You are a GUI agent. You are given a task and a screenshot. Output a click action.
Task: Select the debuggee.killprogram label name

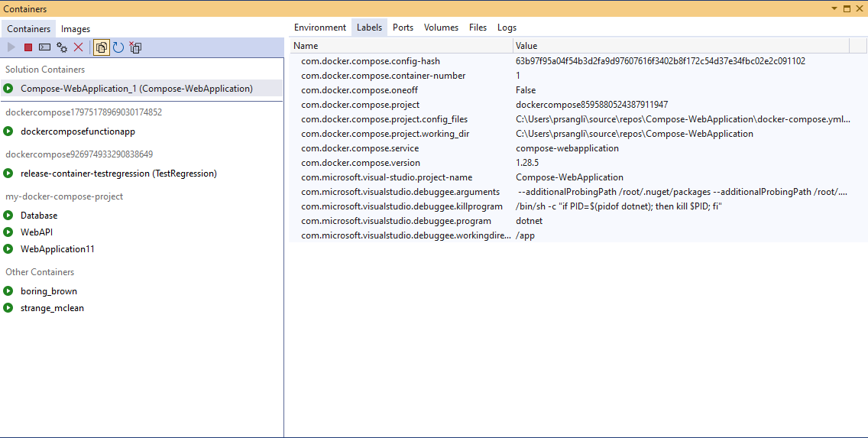click(402, 206)
